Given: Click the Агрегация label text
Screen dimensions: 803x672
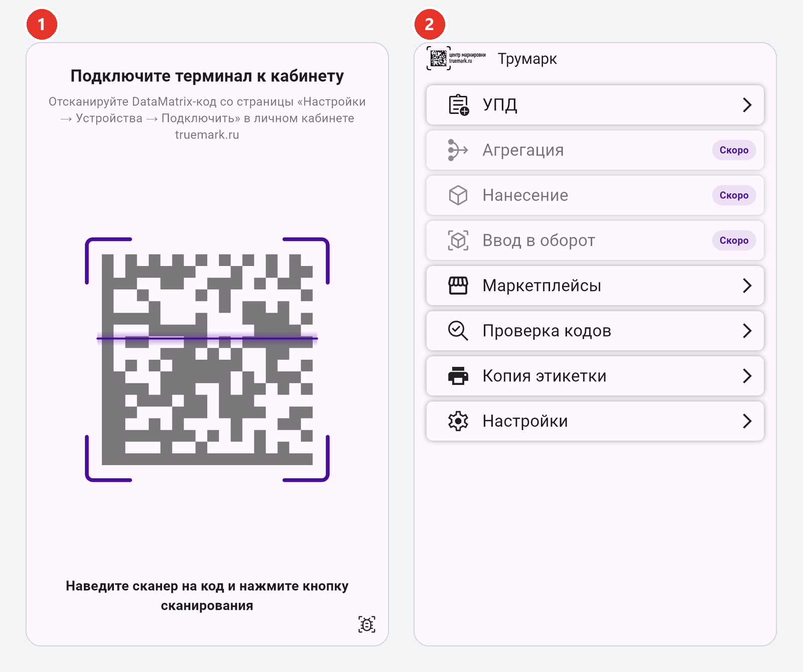Looking at the screenshot, I should [523, 150].
